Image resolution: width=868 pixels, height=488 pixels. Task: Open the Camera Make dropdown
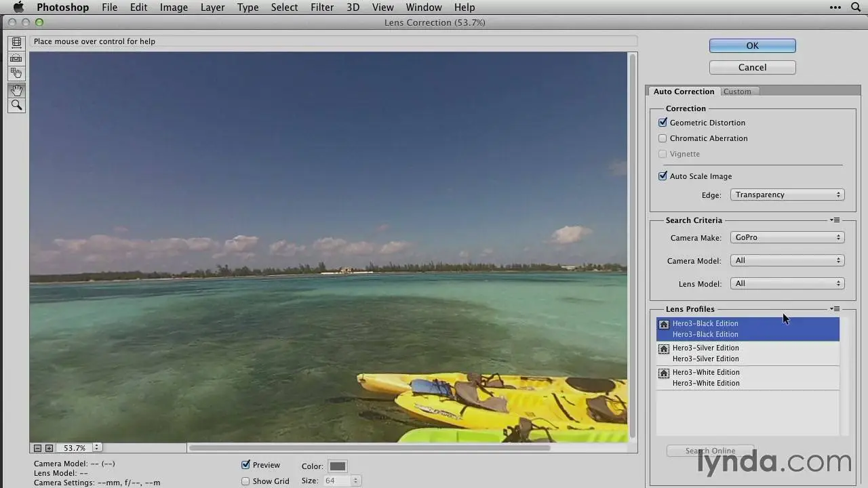pyautogui.click(x=787, y=237)
